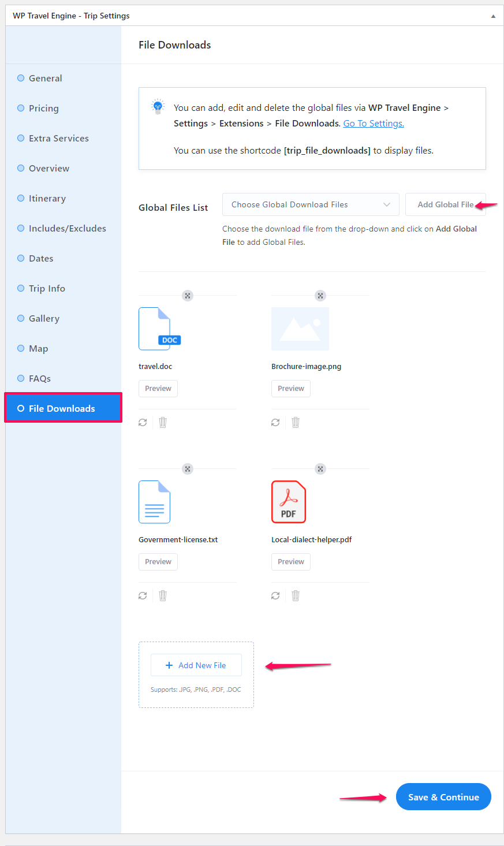Image resolution: width=504 pixels, height=846 pixels.
Task: Preview the Brochure-image.png file
Action: (291, 389)
